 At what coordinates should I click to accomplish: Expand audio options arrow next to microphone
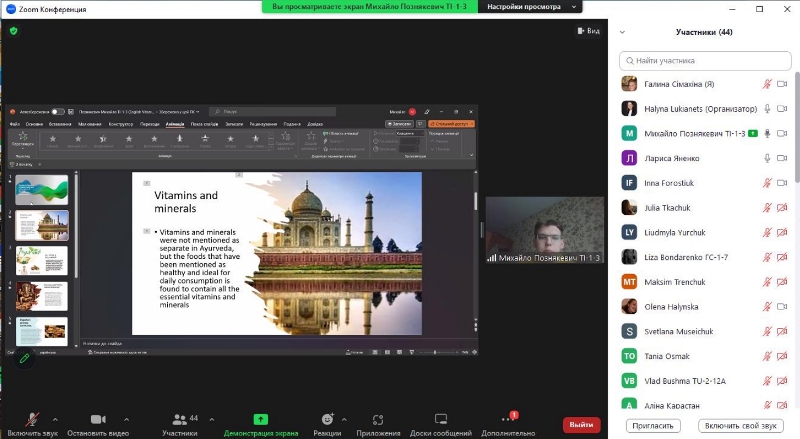54,419
